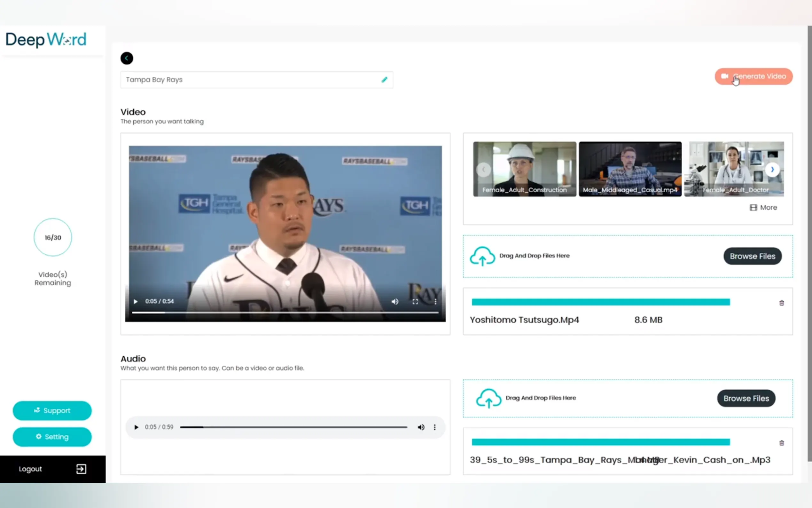Play the audio track

pyautogui.click(x=136, y=427)
